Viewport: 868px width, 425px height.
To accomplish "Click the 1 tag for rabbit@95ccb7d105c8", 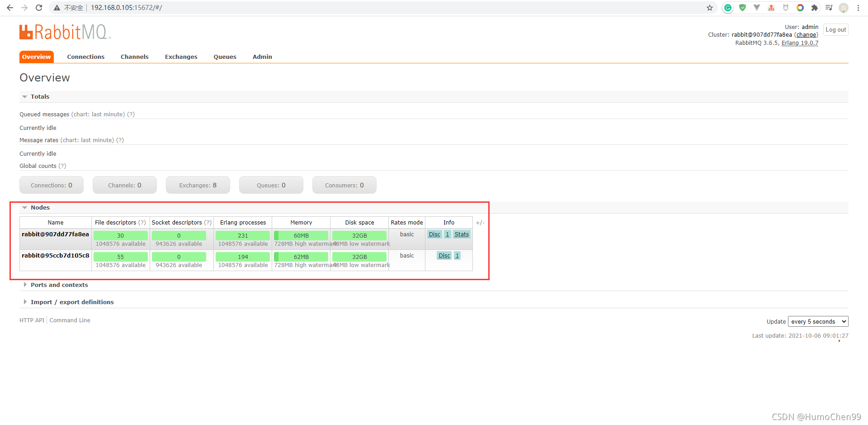I will click(457, 256).
